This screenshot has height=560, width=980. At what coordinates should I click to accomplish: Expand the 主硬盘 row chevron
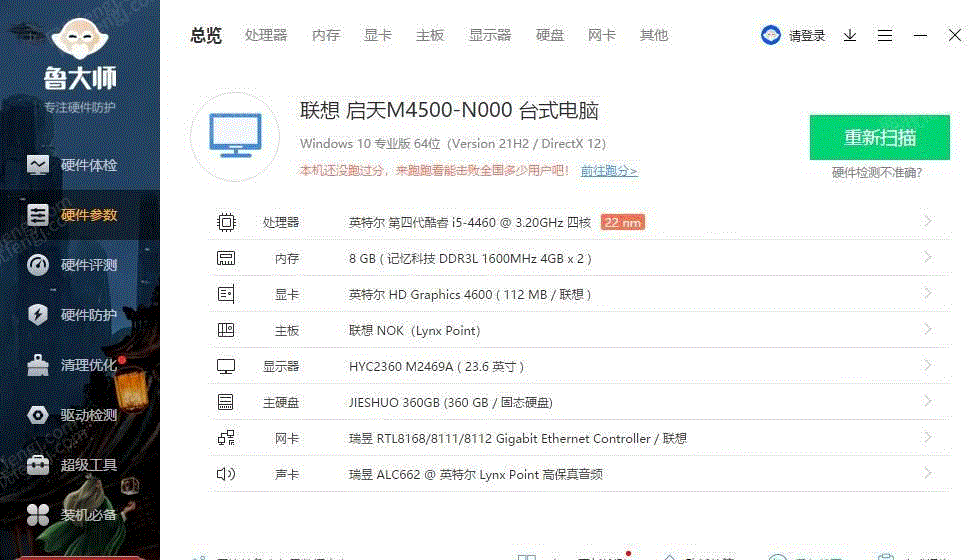tap(928, 401)
